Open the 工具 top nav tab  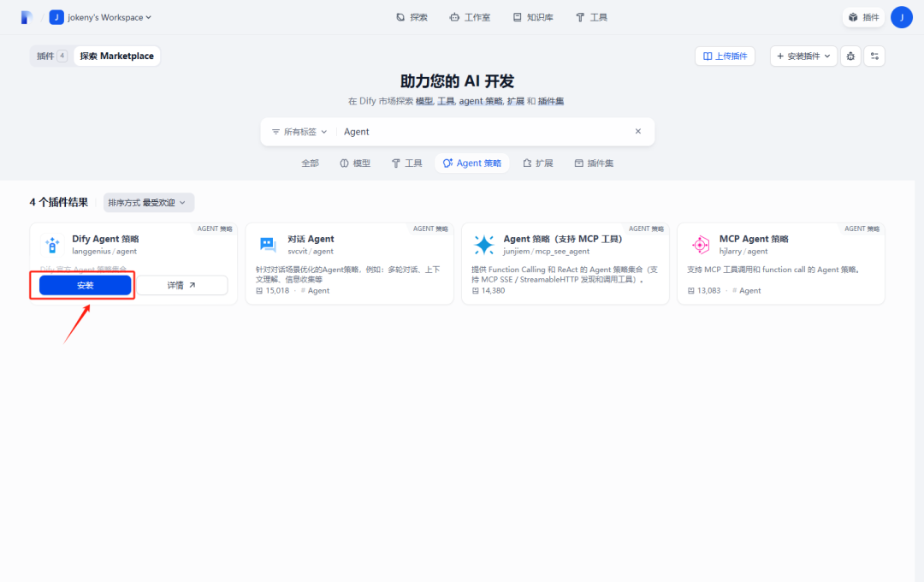[591, 18]
